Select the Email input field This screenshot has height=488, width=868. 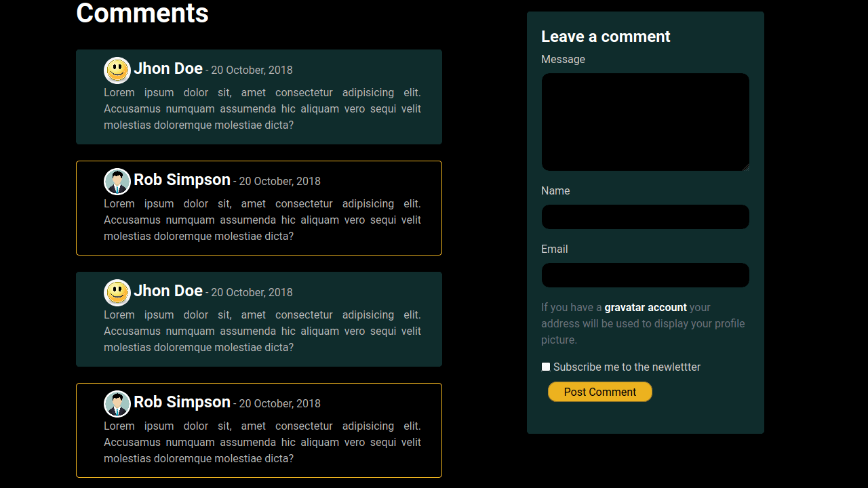pos(645,275)
